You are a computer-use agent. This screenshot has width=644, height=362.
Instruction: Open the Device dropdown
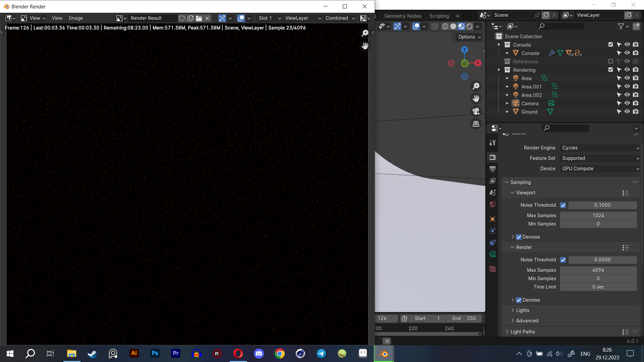click(x=600, y=169)
